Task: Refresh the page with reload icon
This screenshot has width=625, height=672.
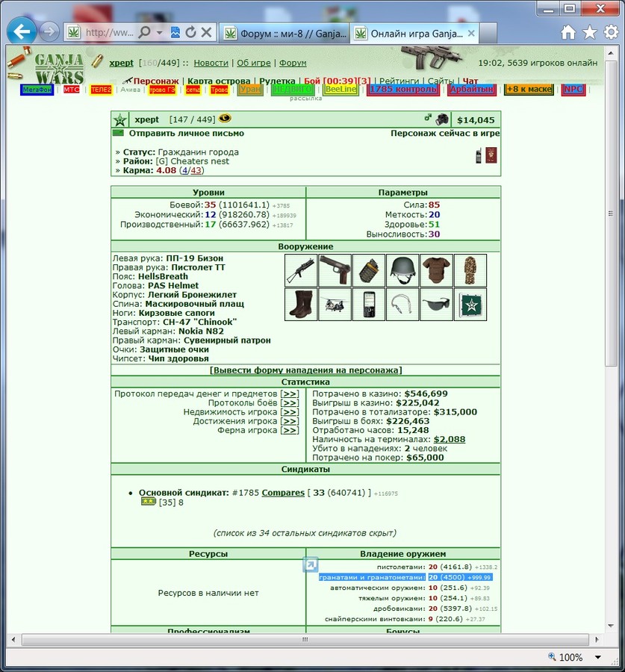Action: 190,32
